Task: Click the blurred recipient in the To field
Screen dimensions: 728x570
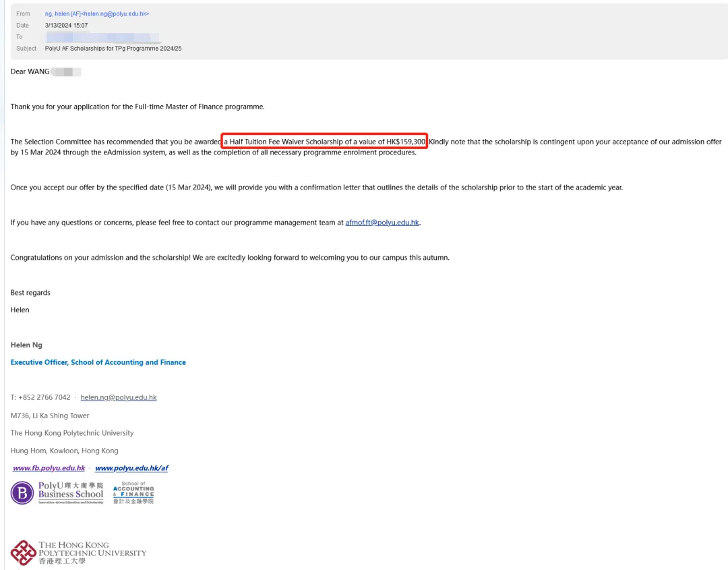Action: pos(102,37)
